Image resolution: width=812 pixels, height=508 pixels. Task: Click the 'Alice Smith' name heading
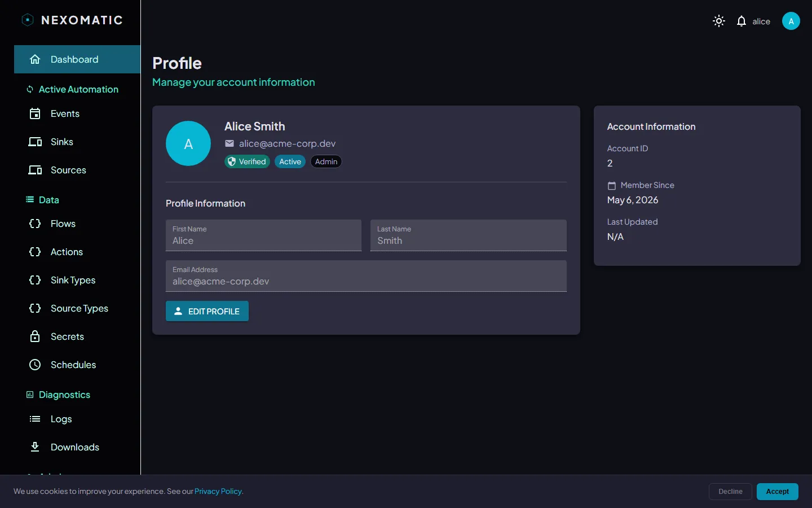(255, 126)
